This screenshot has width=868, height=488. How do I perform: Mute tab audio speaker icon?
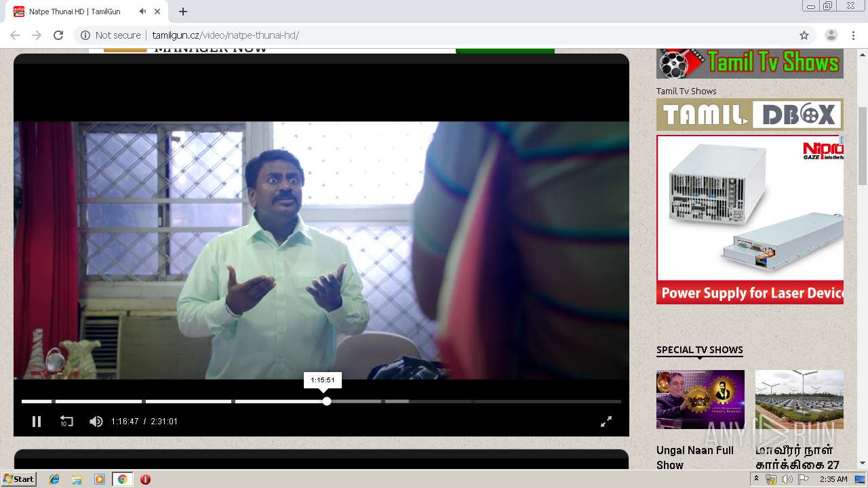[x=142, y=12]
